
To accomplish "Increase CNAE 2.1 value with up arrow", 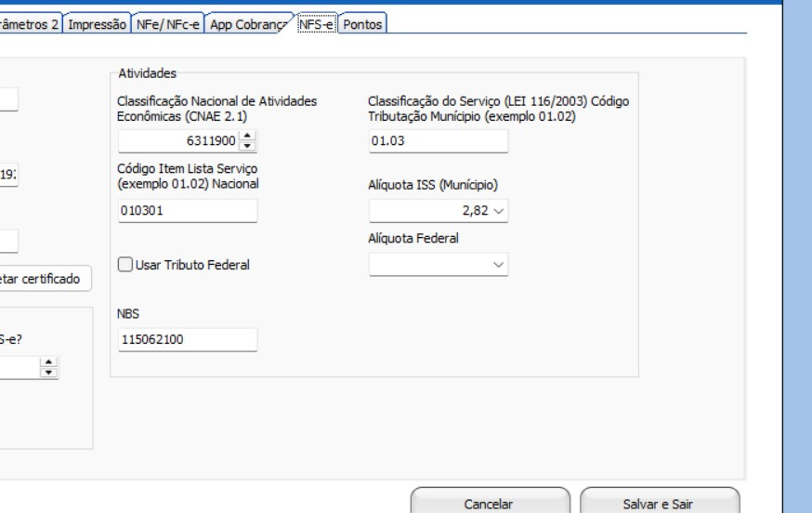I will 248,137.
